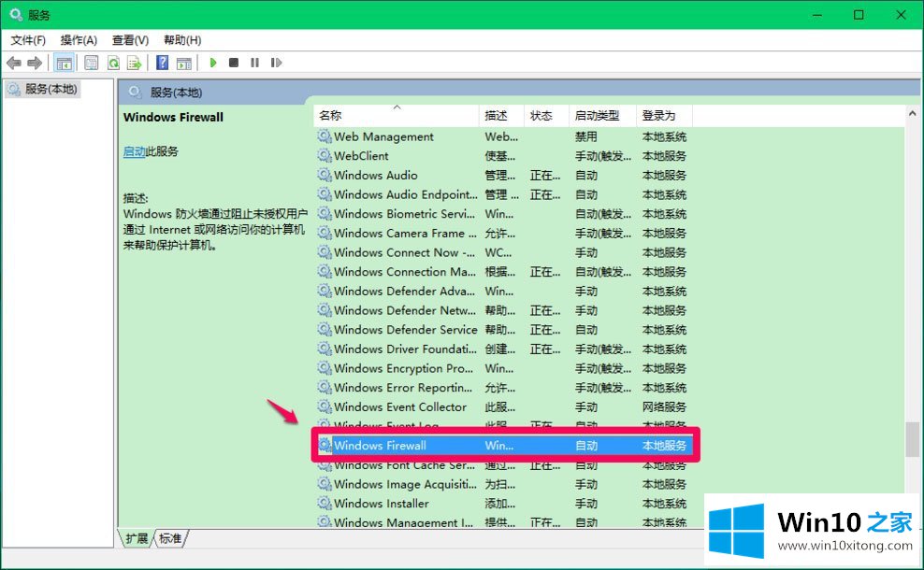The height and width of the screenshot is (570, 924).
Task: Switch to the 扩展 tab
Action: (137, 538)
